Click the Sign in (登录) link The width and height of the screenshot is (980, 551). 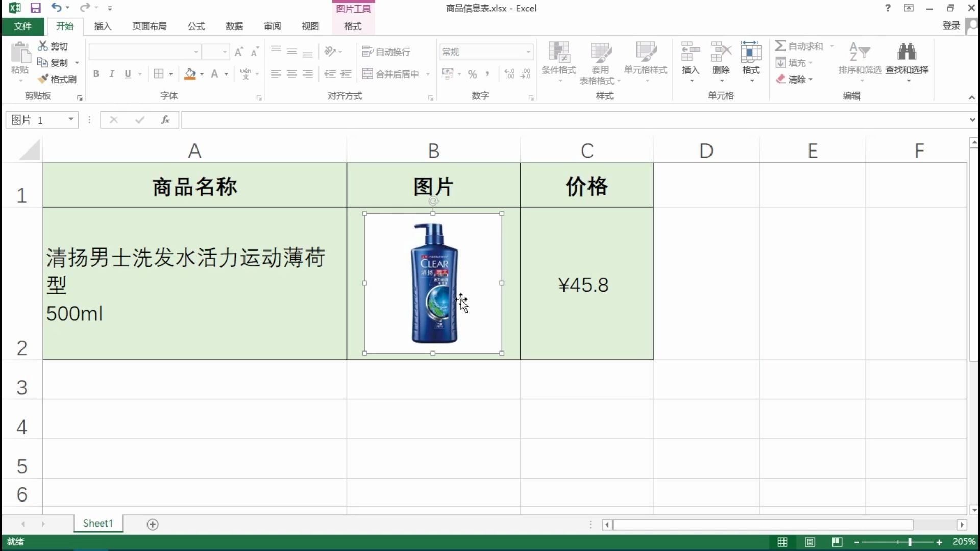(x=951, y=26)
